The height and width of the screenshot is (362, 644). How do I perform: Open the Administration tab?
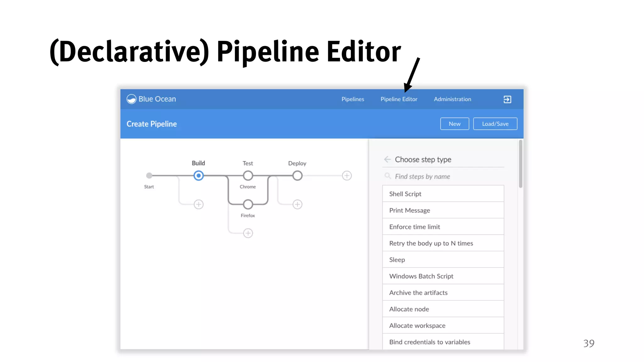[452, 99]
